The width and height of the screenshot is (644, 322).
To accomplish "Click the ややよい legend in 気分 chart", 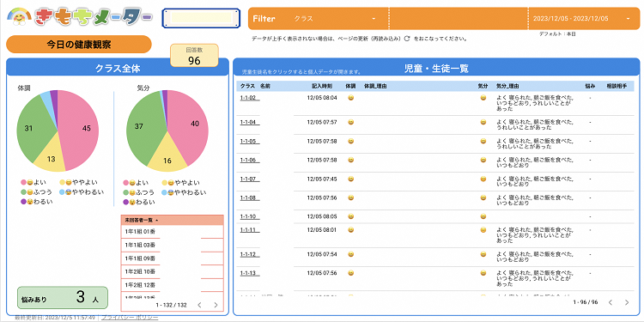I will 180,183.
